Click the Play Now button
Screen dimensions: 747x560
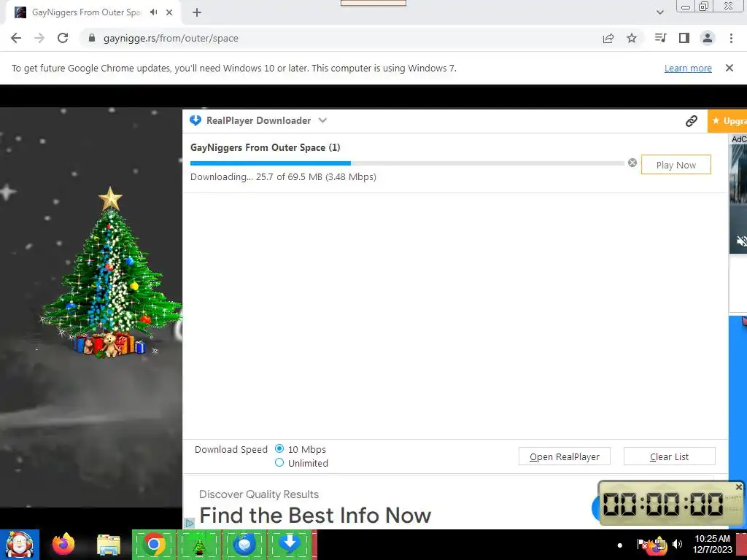[x=676, y=165]
